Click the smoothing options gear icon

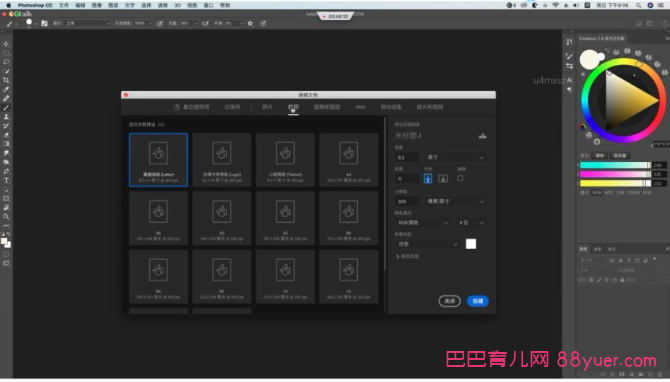pos(250,24)
